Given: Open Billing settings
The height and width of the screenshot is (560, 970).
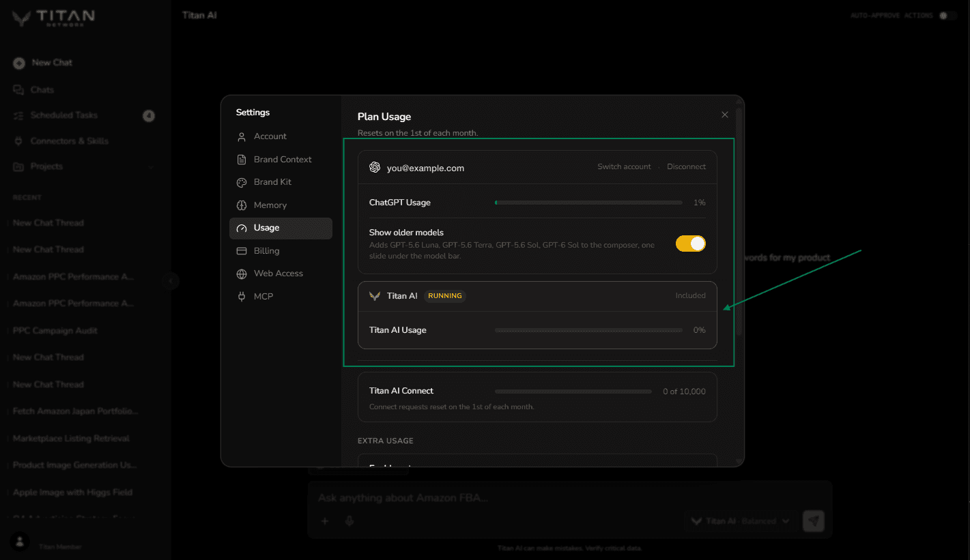Looking at the screenshot, I should coord(281,251).
